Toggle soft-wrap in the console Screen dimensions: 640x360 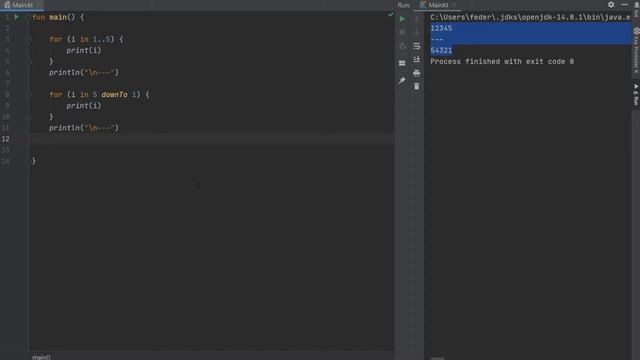[x=416, y=46]
